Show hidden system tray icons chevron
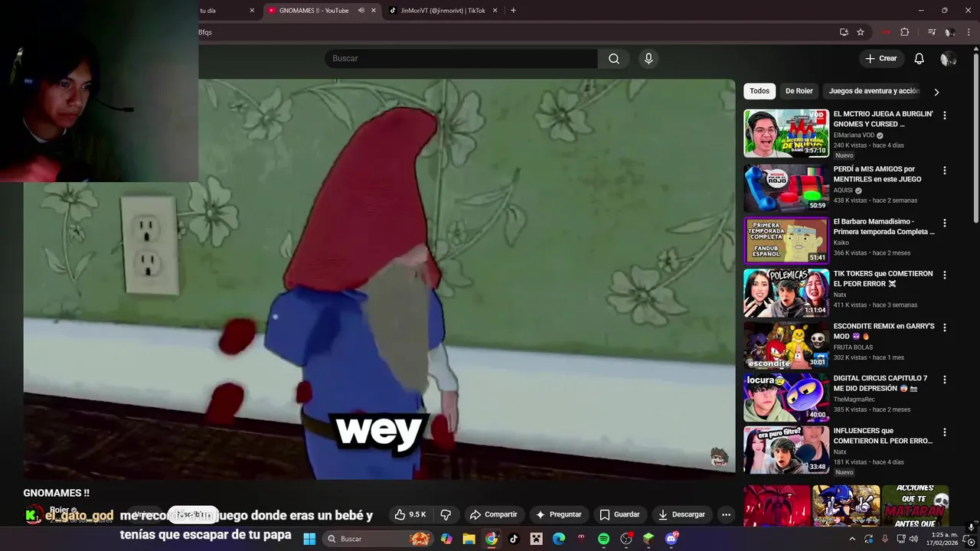 tap(851, 539)
